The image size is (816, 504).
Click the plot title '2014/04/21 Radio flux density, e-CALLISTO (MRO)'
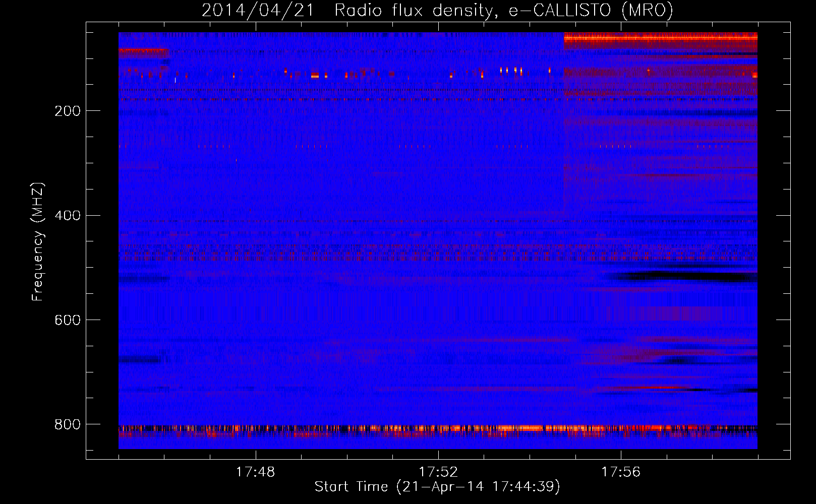pos(437,10)
